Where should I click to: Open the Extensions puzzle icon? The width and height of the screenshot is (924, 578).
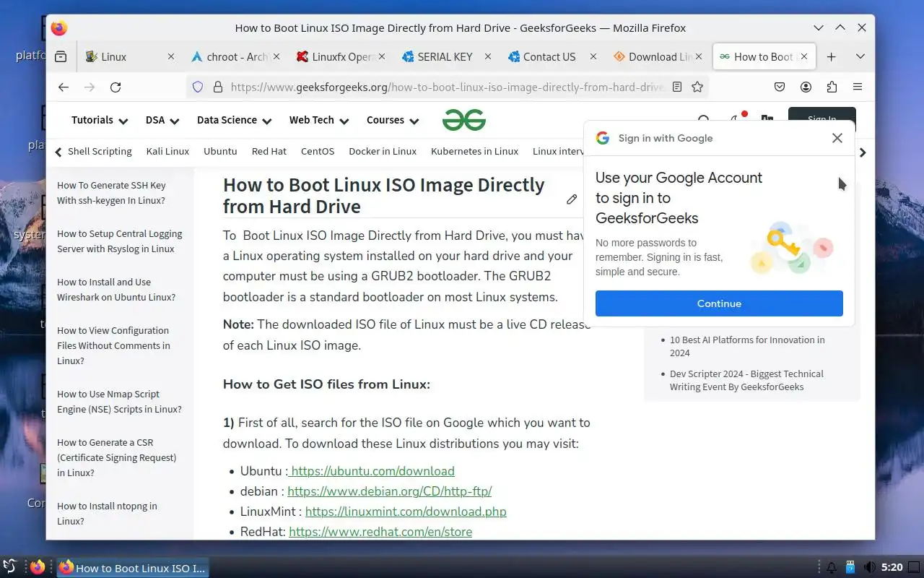832,87
